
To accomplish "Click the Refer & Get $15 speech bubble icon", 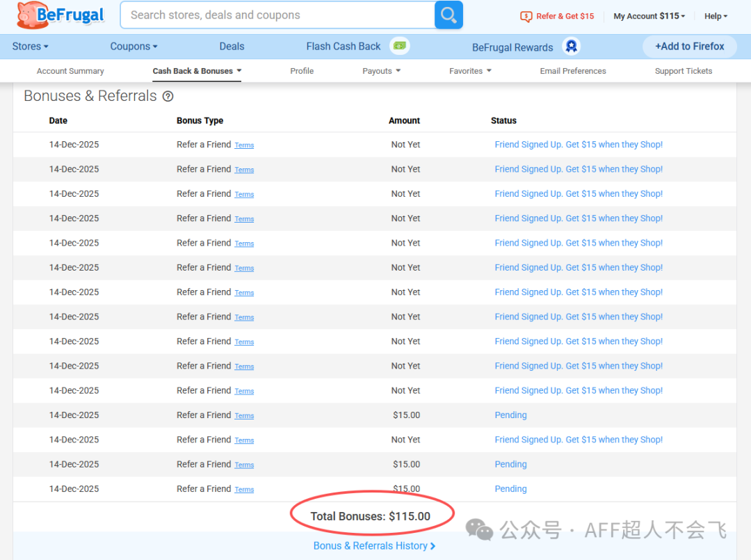I will (x=526, y=16).
